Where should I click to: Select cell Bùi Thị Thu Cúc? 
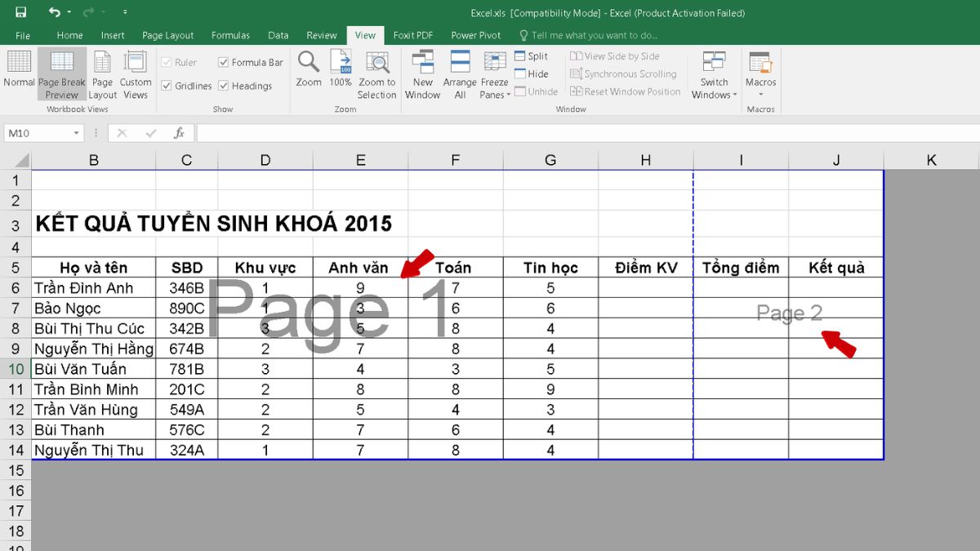coord(94,329)
